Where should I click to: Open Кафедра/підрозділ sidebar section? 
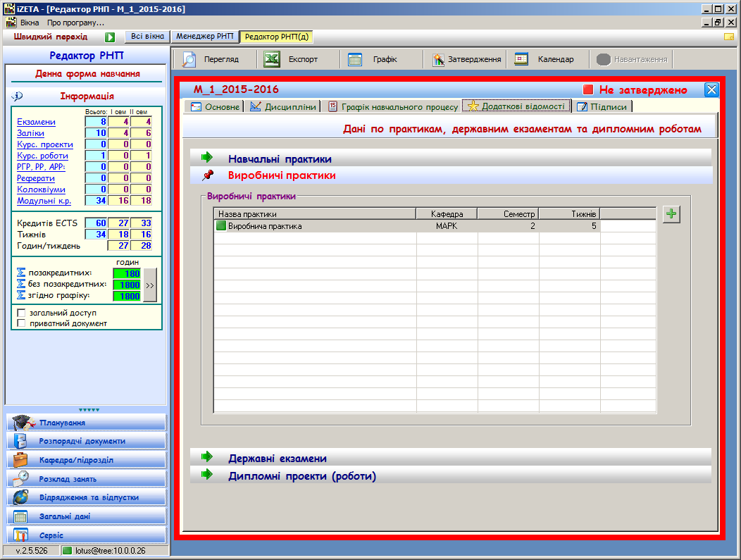point(87,460)
